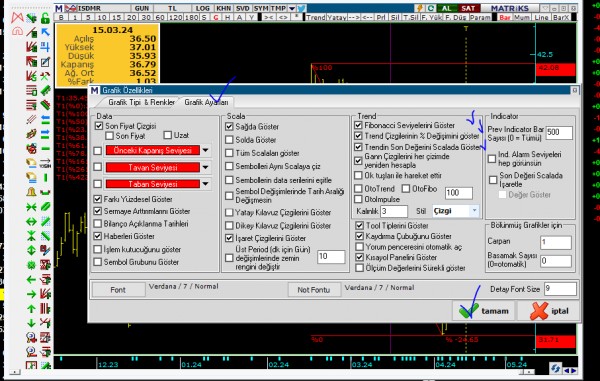This screenshot has width=600, height=381.
Task: Click the blue diagonal arrow cursor icon
Action: tap(46, 32)
